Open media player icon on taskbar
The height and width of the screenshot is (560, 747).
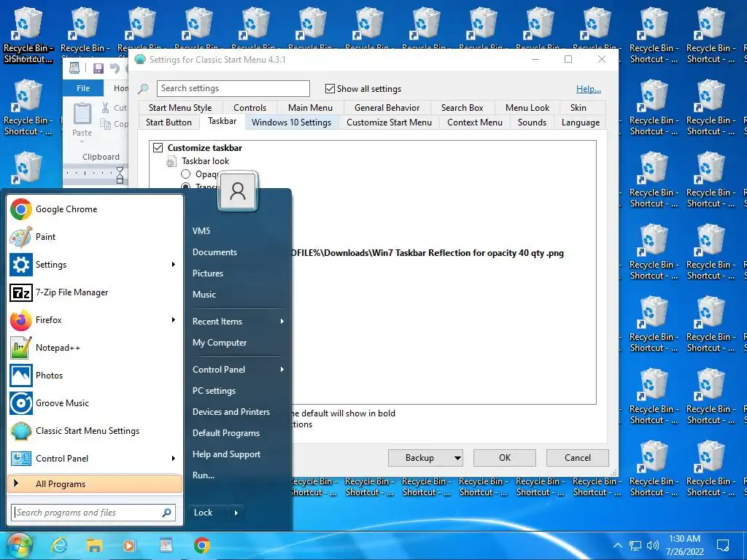tap(129, 545)
